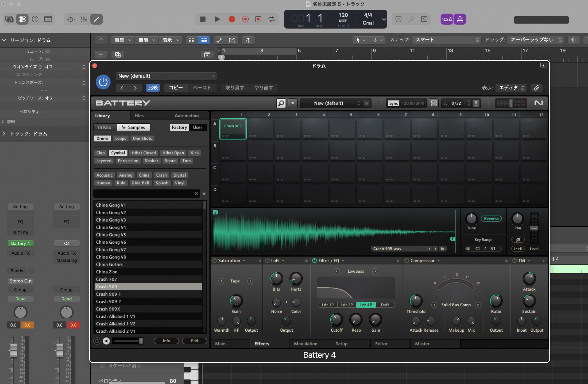
Task: Open the Mixer from the control bar
Action: tap(84, 19)
